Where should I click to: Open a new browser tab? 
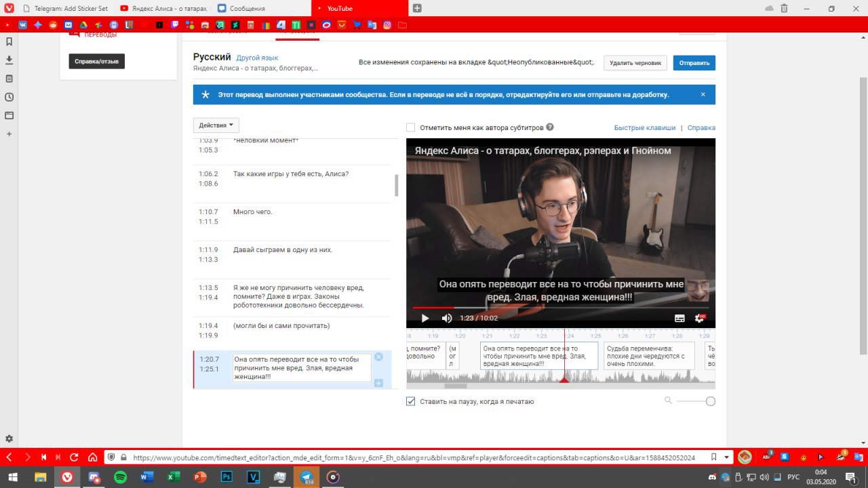coord(417,8)
